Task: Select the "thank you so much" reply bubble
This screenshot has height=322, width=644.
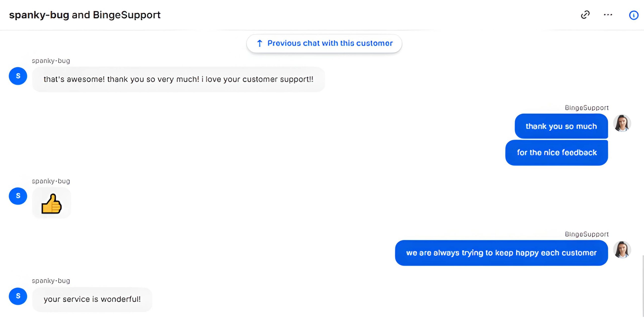Action: [561, 126]
